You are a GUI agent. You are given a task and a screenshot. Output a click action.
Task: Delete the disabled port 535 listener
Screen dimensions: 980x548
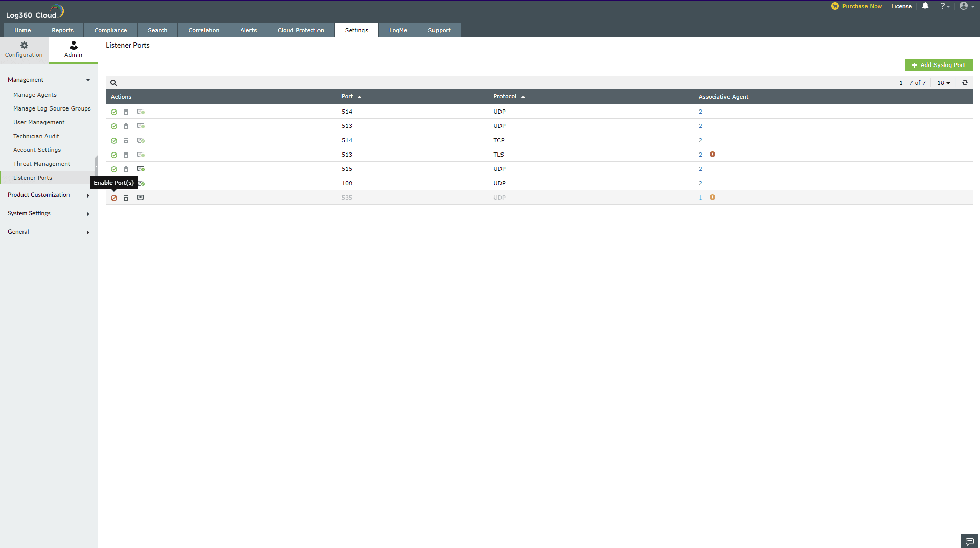[x=126, y=198]
